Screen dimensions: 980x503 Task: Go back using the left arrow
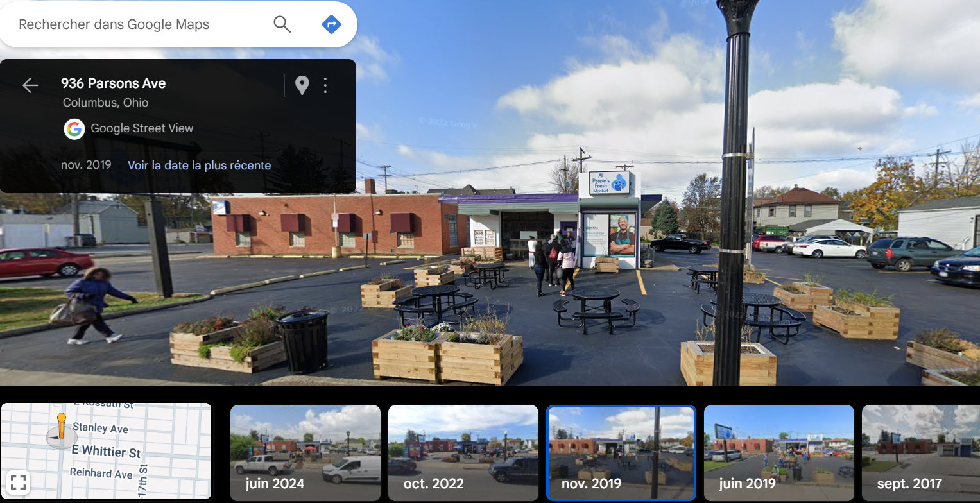click(30, 85)
